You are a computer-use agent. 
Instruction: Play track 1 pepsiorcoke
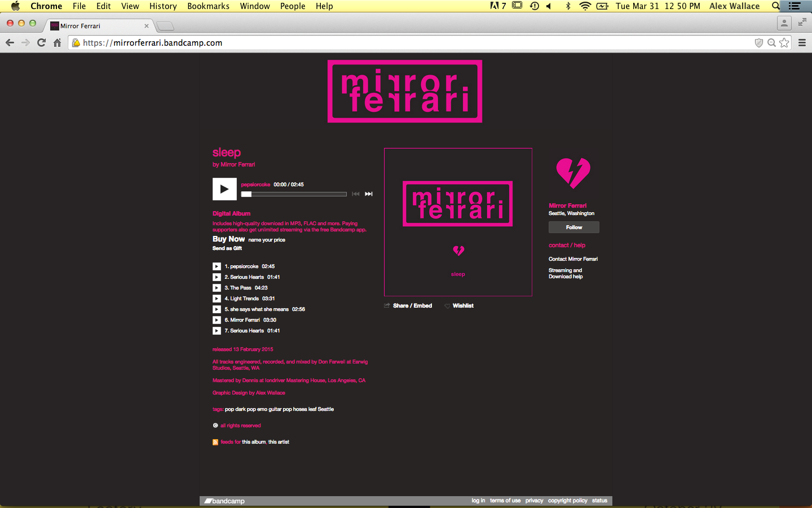[217, 266]
